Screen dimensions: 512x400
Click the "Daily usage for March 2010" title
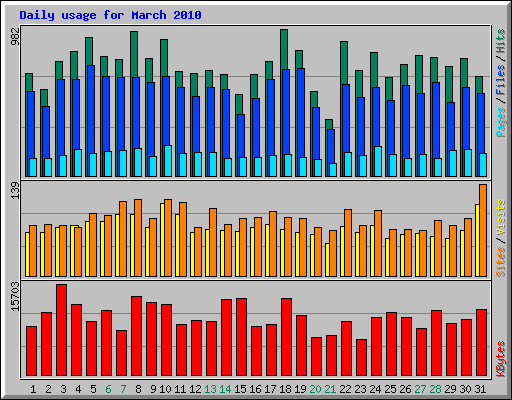pyautogui.click(x=110, y=15)
